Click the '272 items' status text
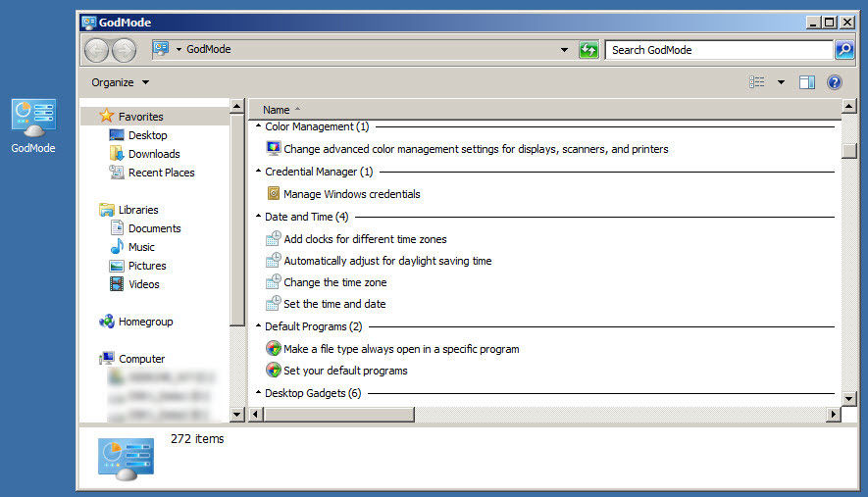868x497 pixels. 197,439
